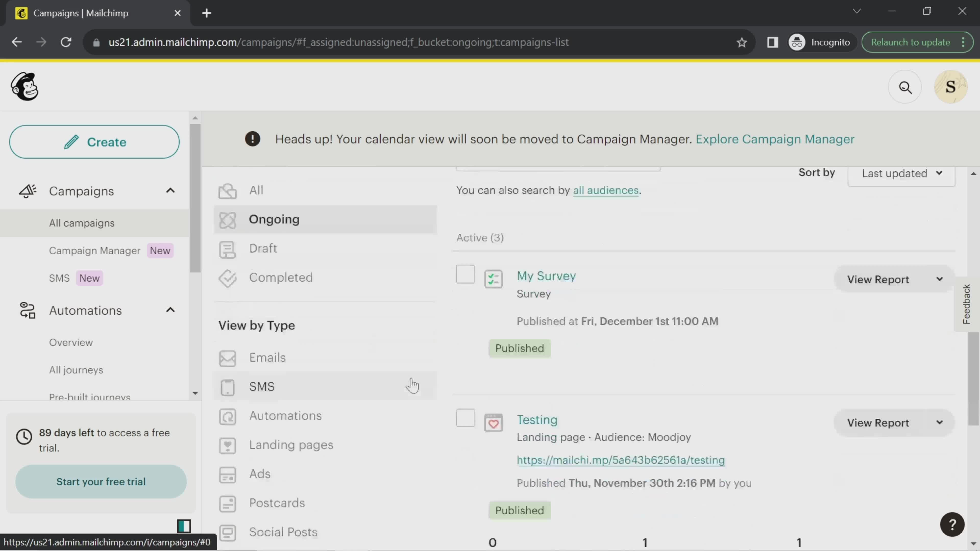980x551 pixels.
Task: Open a new browser tab
Action: [206, 13]
